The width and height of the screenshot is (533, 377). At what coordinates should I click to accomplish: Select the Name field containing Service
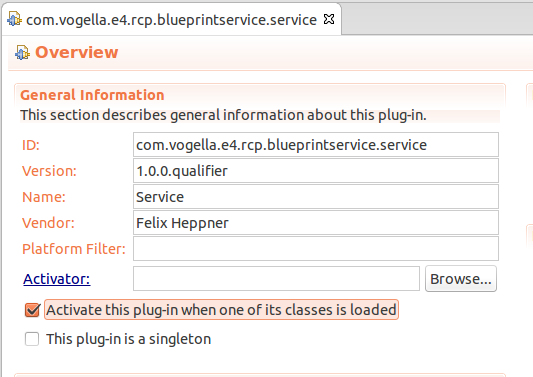tap(316, 197)
